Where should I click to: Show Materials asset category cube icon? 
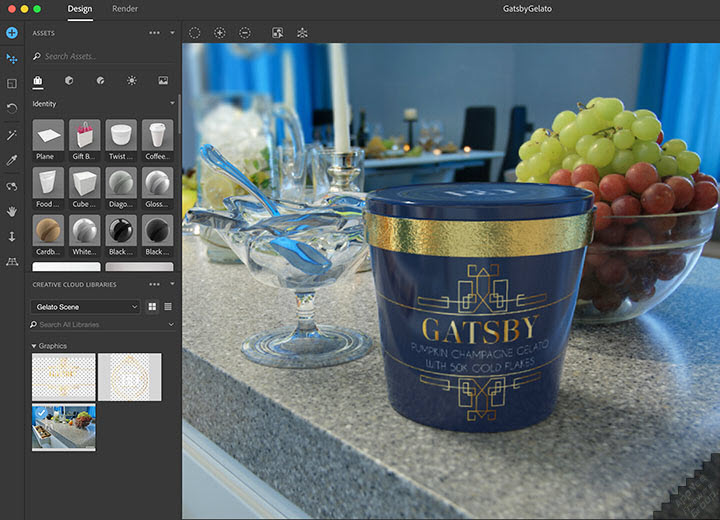[x=69, y=81]
